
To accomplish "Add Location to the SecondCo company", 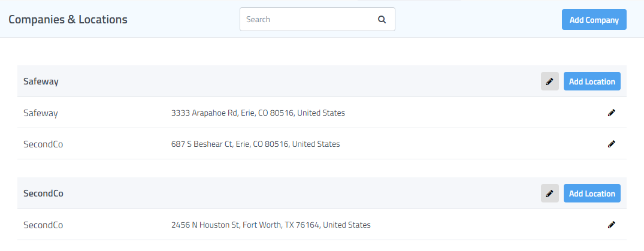I will pos(592,193).
